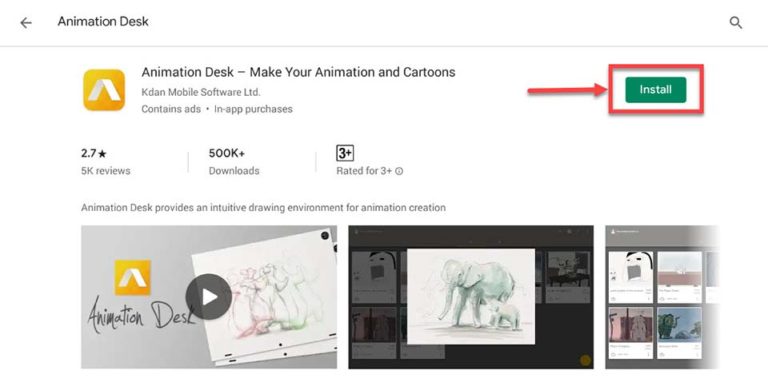Image resolution: width=768 pixels, height=378 pixels.
Task: Open the Kdan Mobile Software Ltd. developer page
Action: tap(201, 92)
